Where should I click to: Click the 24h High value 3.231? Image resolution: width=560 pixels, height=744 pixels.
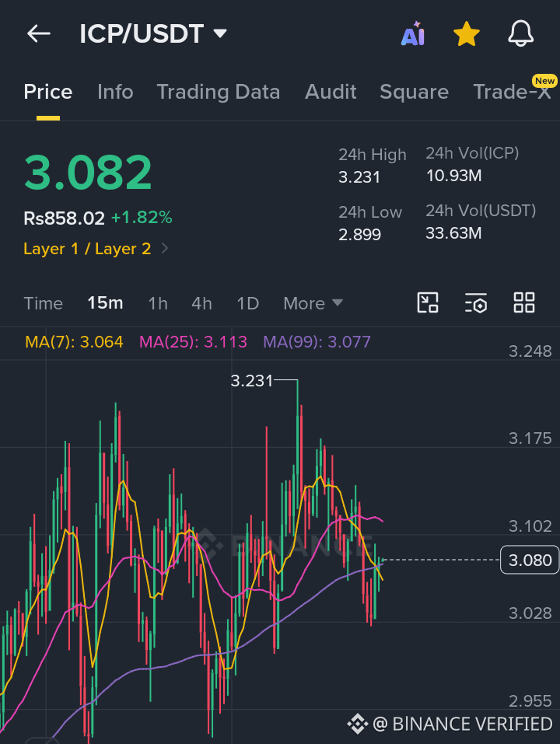coord(359,177)
